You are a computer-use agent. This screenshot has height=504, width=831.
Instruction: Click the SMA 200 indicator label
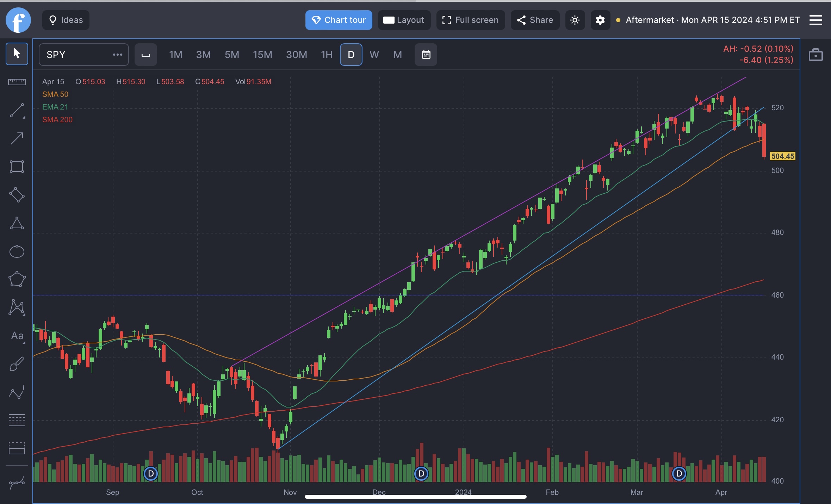pyautogui.click(x=57, y=120)
